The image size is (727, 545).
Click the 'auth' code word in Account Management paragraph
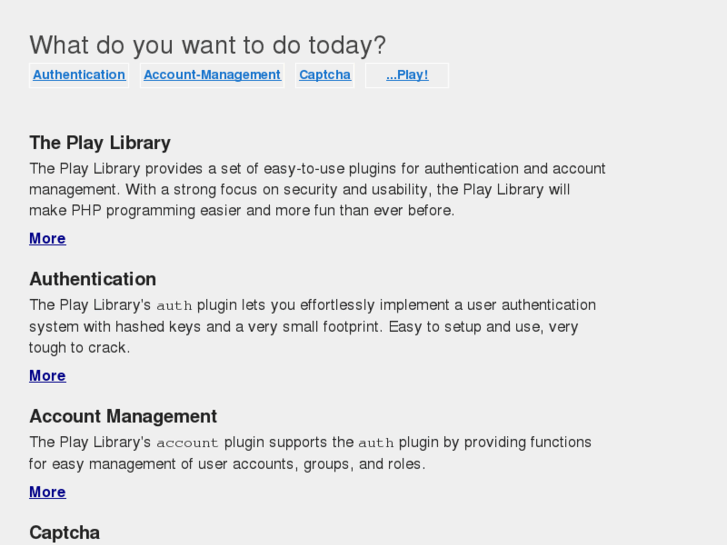pos(376,443)
